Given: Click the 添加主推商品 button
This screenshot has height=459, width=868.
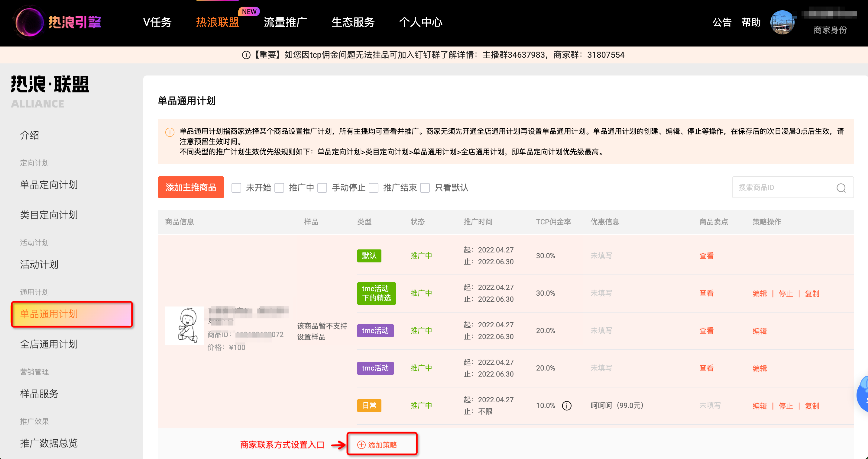Looking at the screenshot, I should click(191, 187).
